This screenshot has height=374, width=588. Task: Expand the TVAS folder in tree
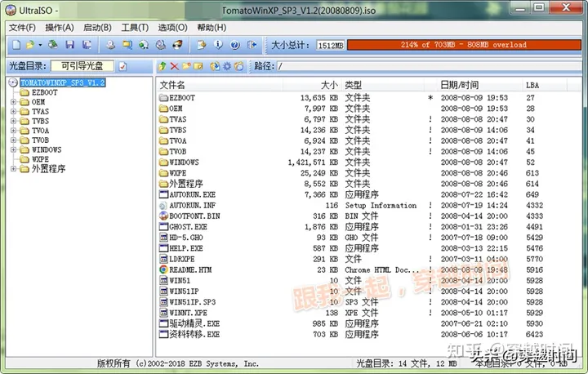pos(14,111)
